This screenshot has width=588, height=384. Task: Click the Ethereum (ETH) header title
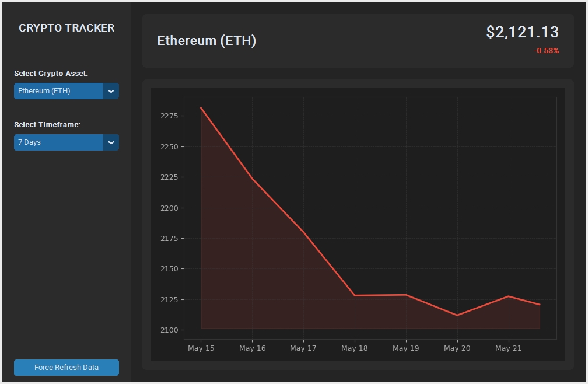[206, 40]
